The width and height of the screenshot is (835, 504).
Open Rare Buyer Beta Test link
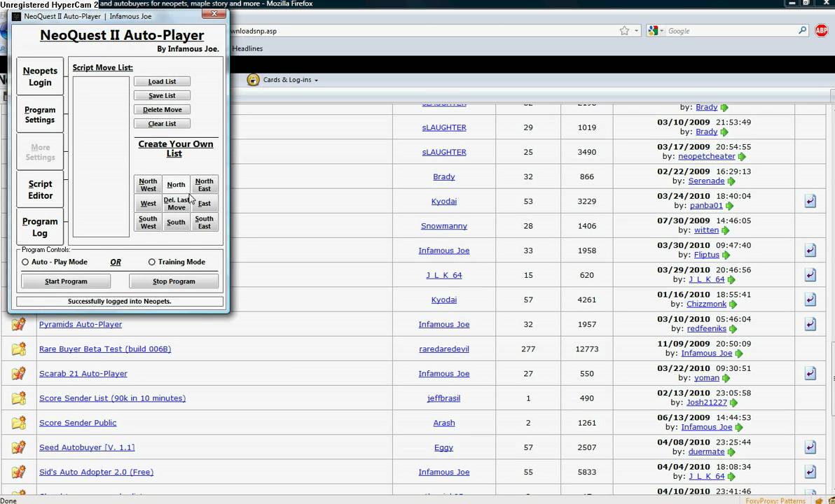[x=105, y=349]
